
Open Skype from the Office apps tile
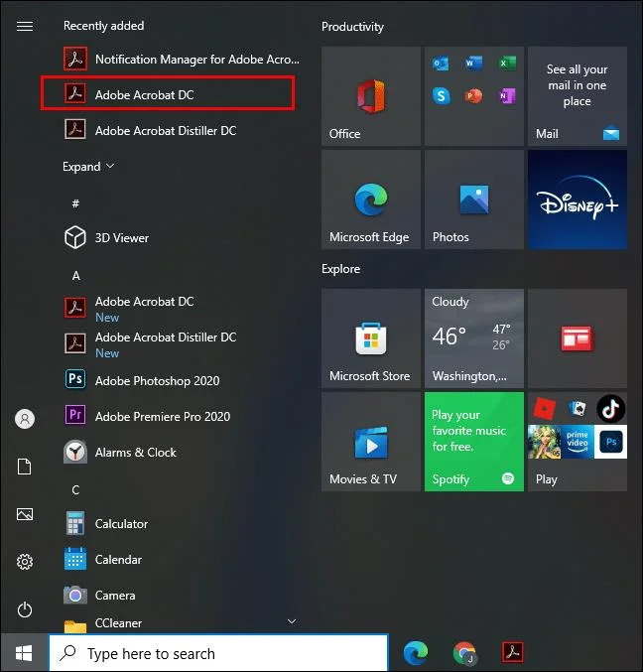point(441,95)
